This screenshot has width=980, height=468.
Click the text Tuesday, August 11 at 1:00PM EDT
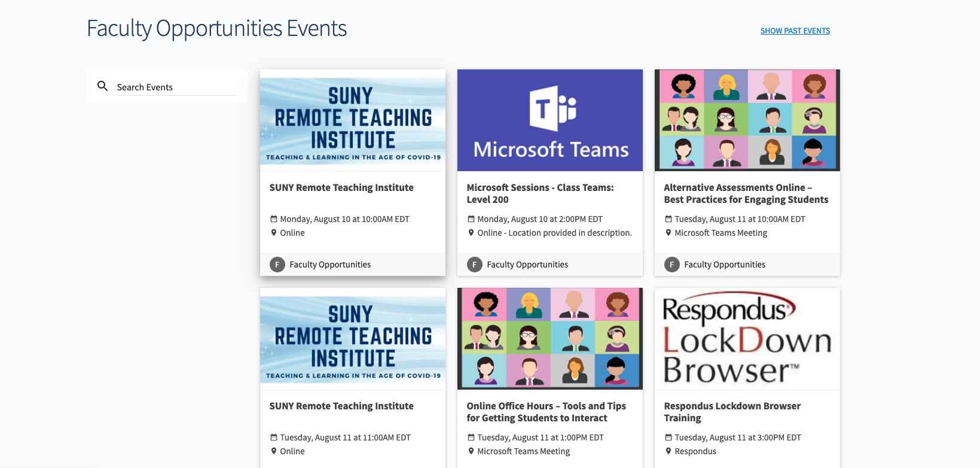click(541, 437)
